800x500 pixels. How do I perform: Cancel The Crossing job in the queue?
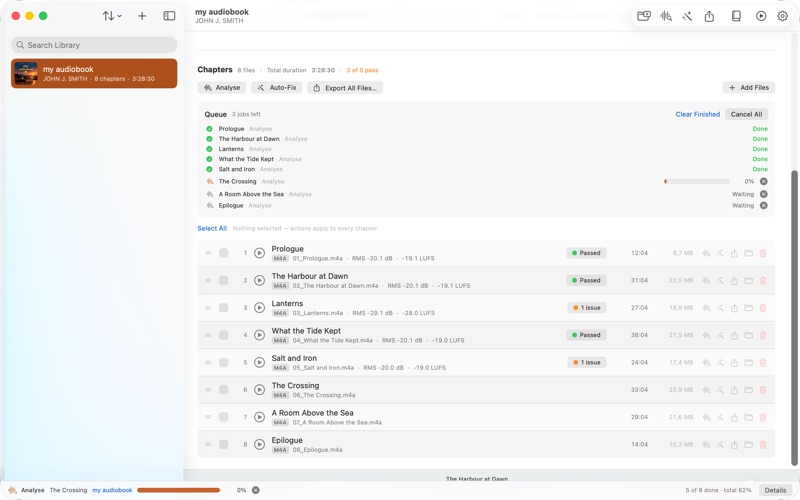point(763,181)
